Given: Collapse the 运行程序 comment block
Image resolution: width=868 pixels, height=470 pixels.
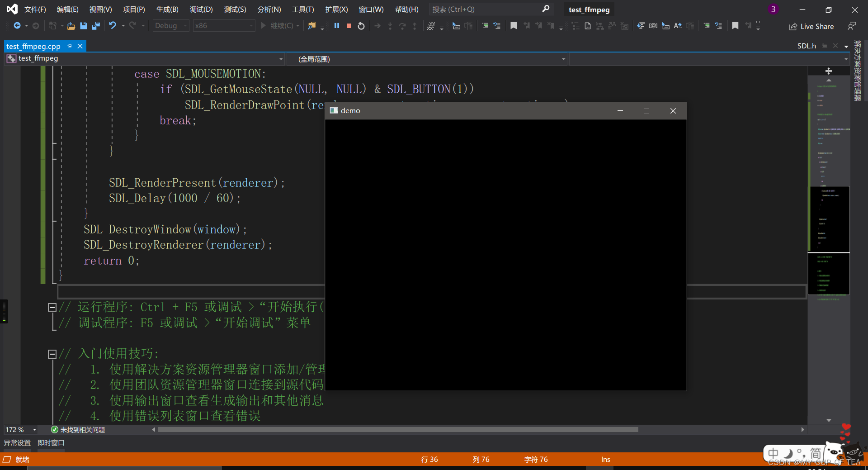Looking at the screenshot, I should click(52, 308).
